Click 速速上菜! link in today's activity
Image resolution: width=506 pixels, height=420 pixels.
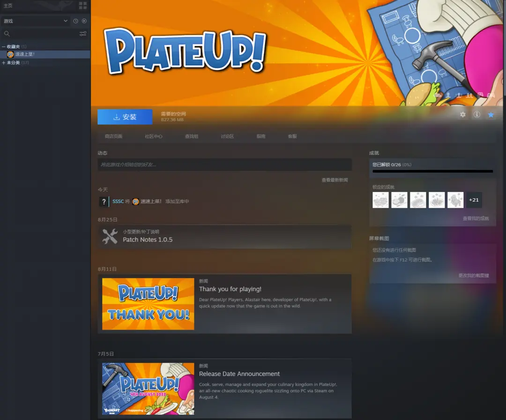tap(151, 201)
